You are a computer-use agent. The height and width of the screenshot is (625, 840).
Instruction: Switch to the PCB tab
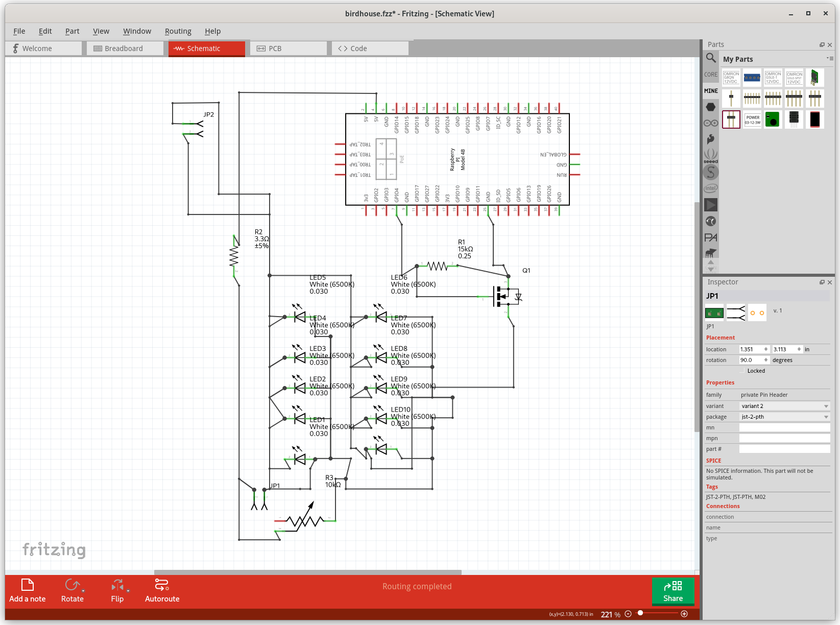(289, 49)
